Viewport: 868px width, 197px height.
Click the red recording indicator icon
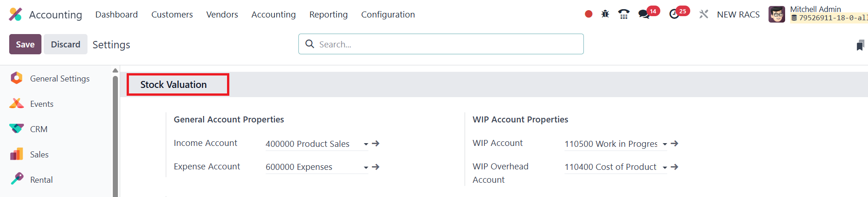(x=588, y=14)
